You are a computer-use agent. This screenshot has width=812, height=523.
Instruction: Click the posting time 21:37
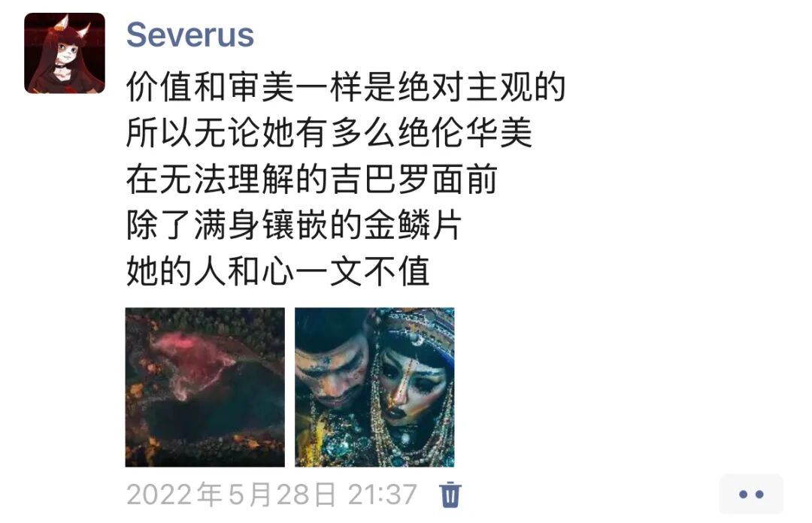tap(382, 494)
